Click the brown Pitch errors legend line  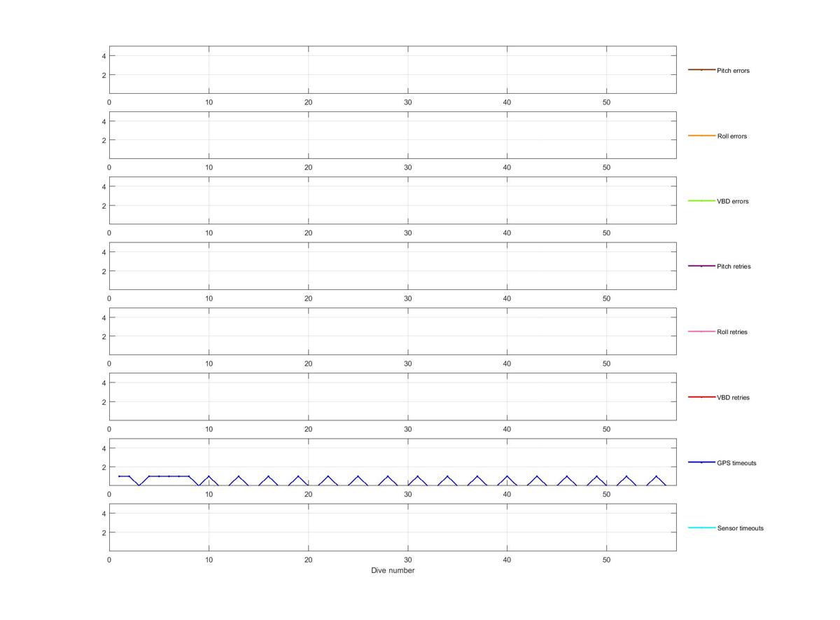[701, 70]
